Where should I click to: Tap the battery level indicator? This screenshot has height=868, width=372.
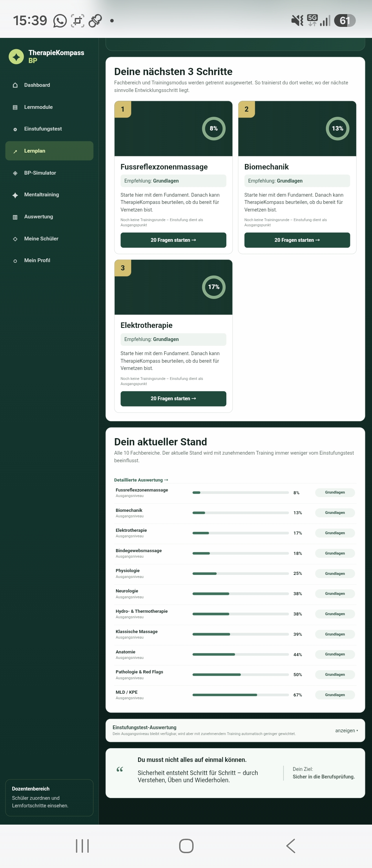pos(345,21)
